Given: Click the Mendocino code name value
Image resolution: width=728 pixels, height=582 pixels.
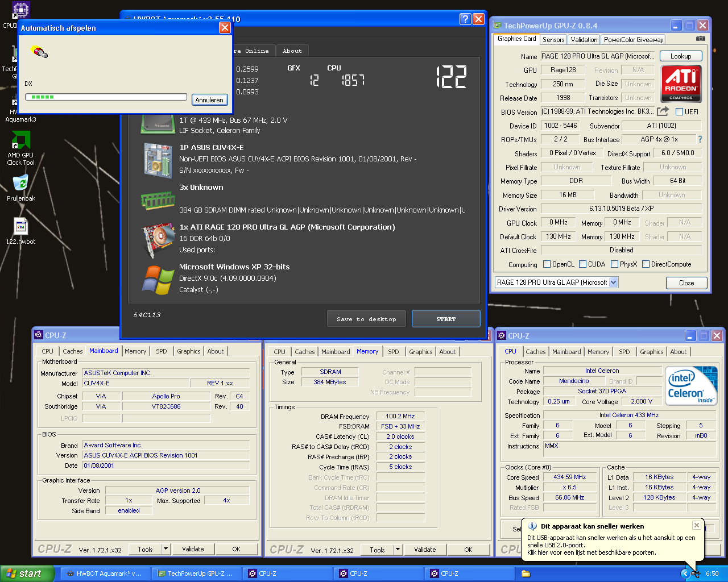Looking at the screenshot, I should point(574,381).
